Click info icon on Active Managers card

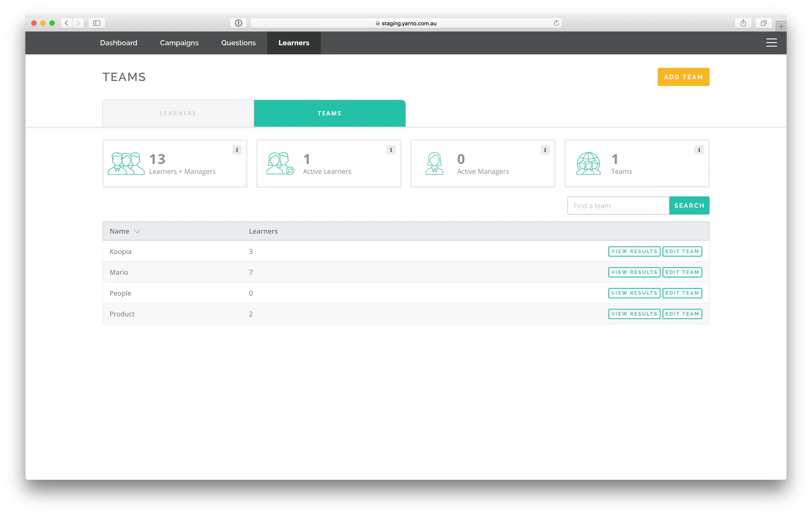tap(545, 150)
